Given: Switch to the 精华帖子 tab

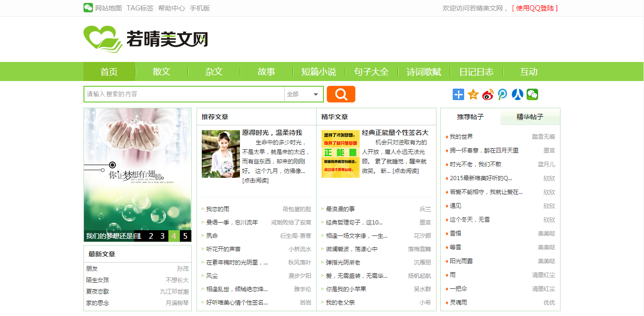Looking at the screenshot, I should click(530, 117).
